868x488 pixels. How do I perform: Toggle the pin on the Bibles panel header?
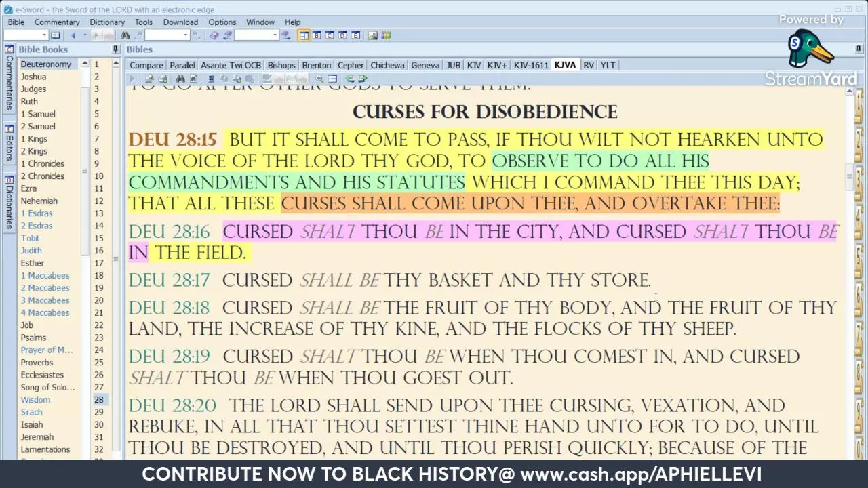859,49
